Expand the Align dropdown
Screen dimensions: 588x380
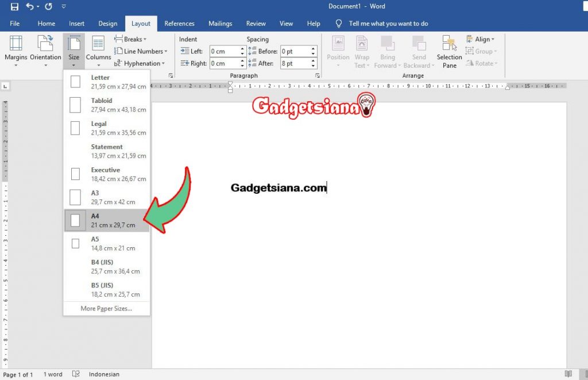[x=481, y=39]
